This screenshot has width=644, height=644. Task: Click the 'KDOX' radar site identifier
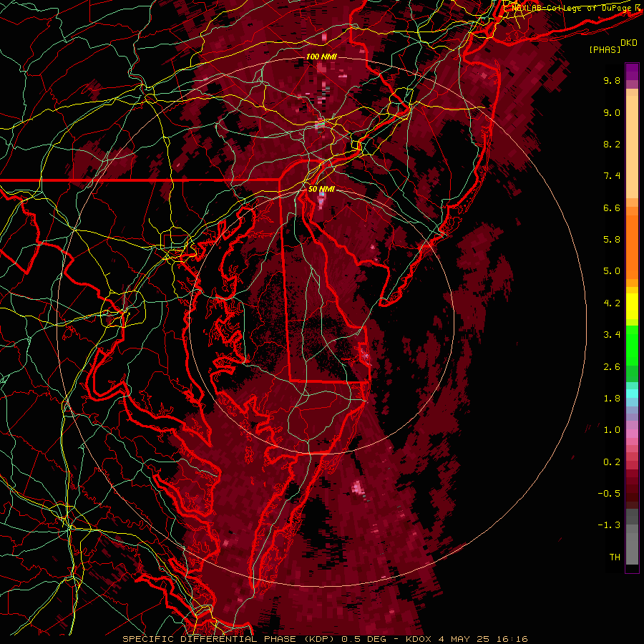tap(419, 639)
